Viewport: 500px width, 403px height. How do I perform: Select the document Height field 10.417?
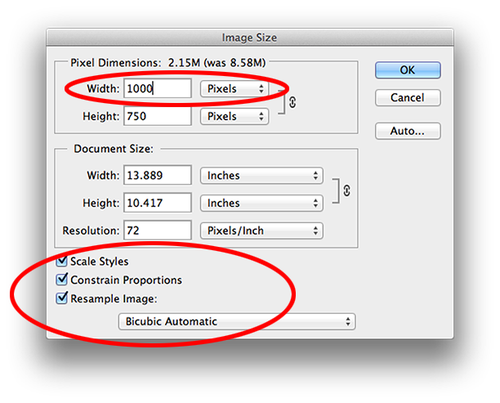pyautogui.click(x=158, y=203)
